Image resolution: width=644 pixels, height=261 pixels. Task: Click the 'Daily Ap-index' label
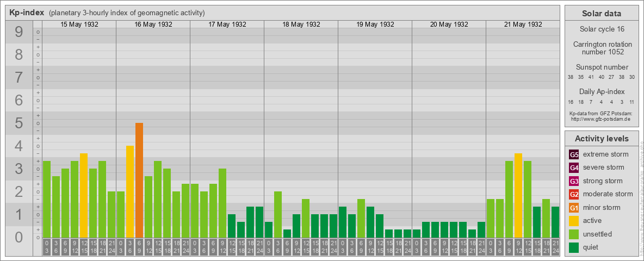coord(602,91)
